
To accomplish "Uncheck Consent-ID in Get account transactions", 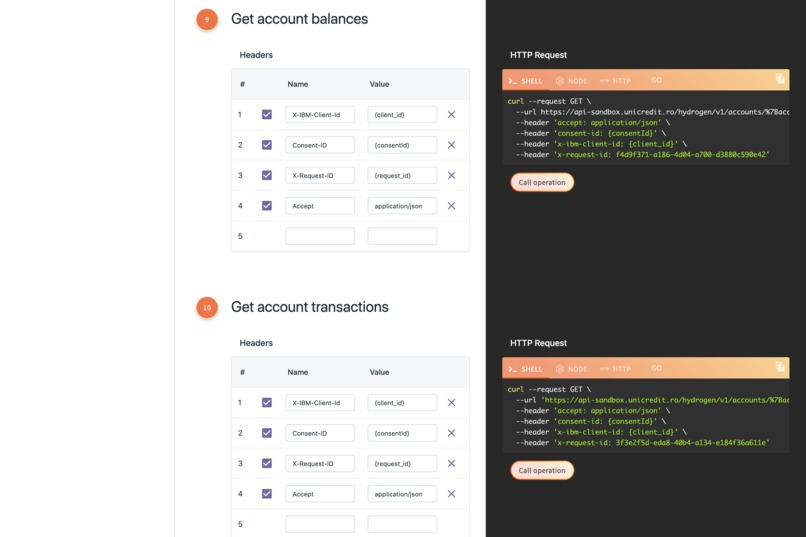I will click(267, 433).
